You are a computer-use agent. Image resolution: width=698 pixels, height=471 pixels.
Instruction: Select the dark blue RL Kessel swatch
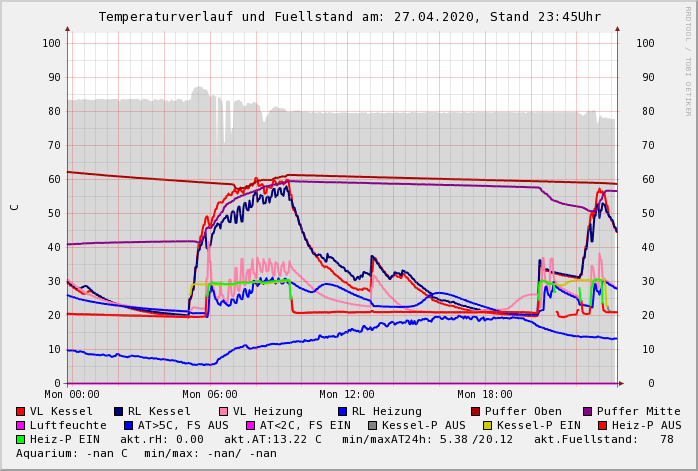119,411
